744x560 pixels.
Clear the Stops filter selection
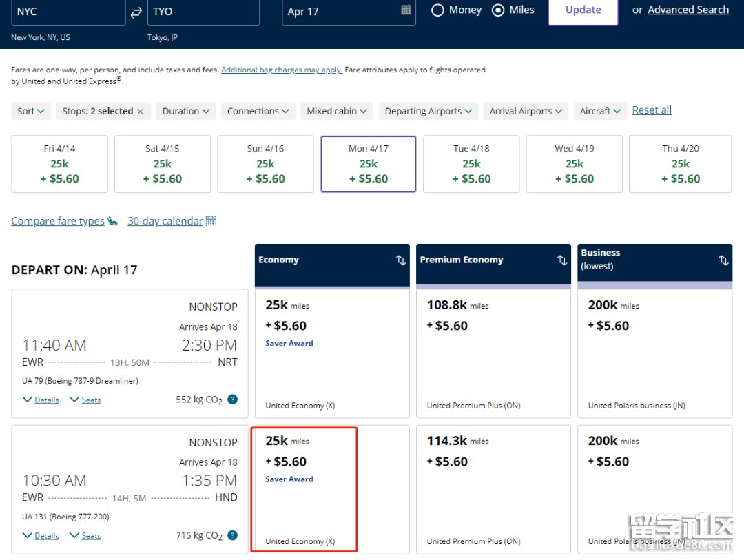tap(141, 112)
